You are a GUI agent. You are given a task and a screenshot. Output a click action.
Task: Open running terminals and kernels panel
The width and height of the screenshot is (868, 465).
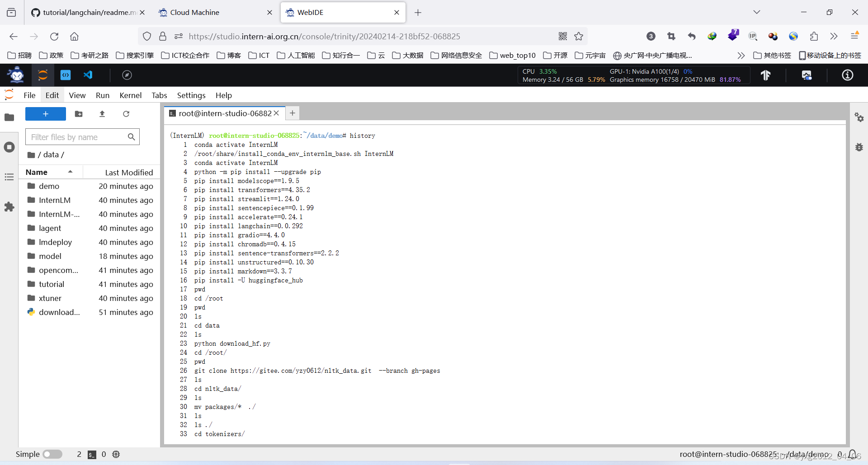(x=9, y=147)
